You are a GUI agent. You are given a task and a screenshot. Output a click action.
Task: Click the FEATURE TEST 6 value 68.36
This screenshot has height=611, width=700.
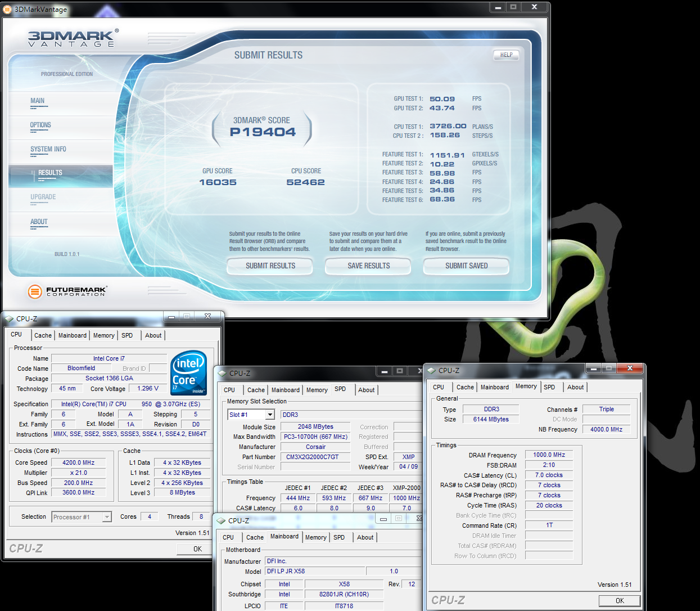click(x=442, y=200)
